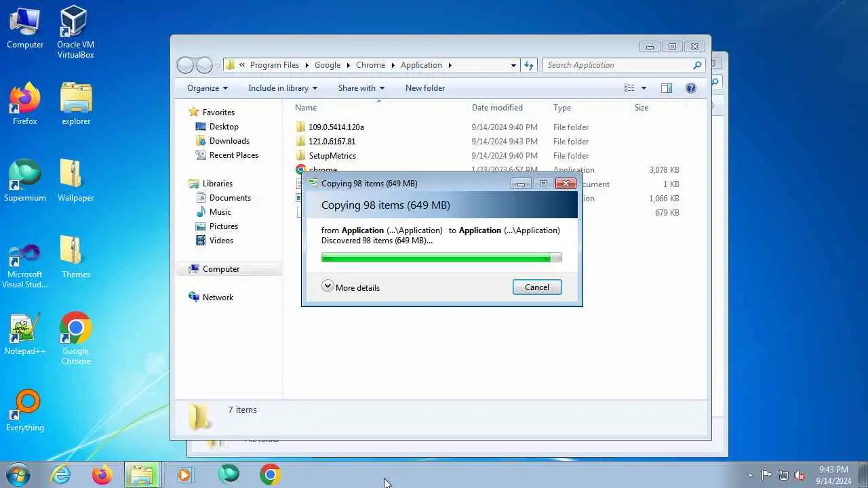Click the network tray icon
Viewport: 868px width, 488px height.
(783, 475)
